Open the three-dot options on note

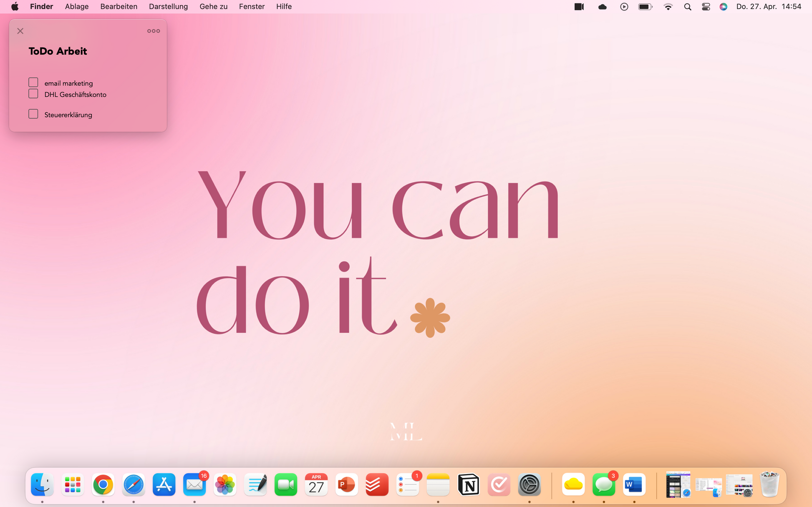[153, 31]
